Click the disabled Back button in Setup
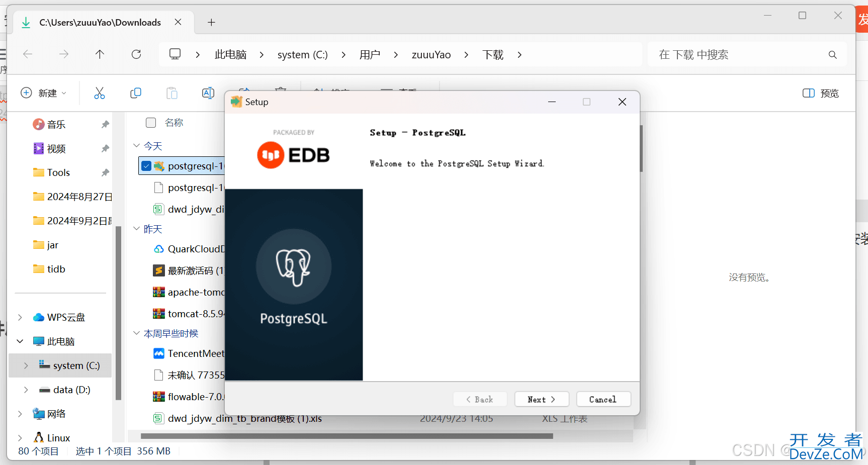Screen dimensions: 868x465 click(480, 399)
